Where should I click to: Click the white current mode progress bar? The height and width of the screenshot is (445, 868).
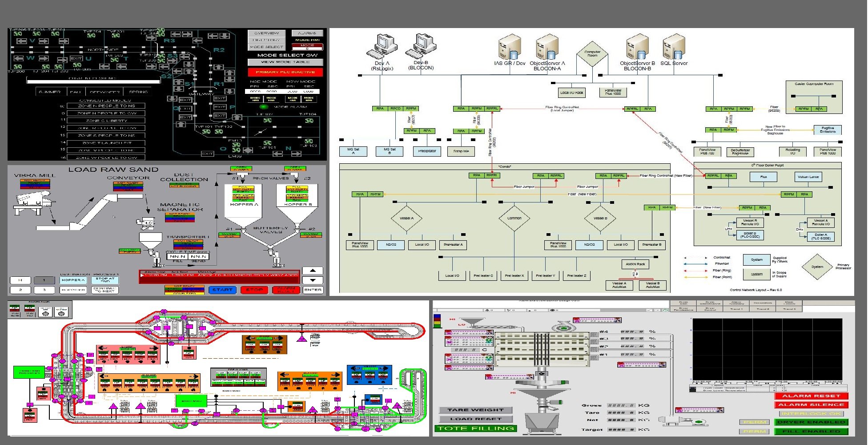[x=93, y=81]
